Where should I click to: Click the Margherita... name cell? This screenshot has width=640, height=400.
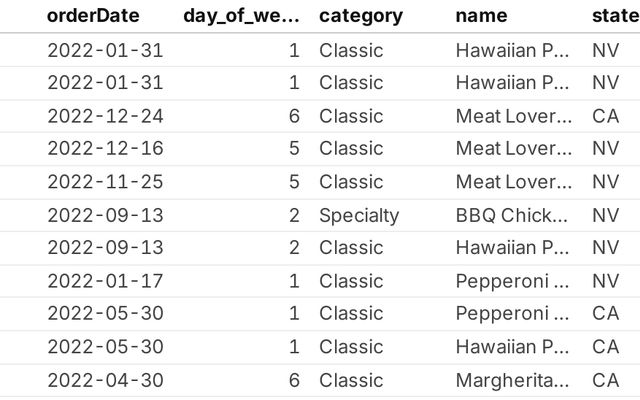[512, 380]
